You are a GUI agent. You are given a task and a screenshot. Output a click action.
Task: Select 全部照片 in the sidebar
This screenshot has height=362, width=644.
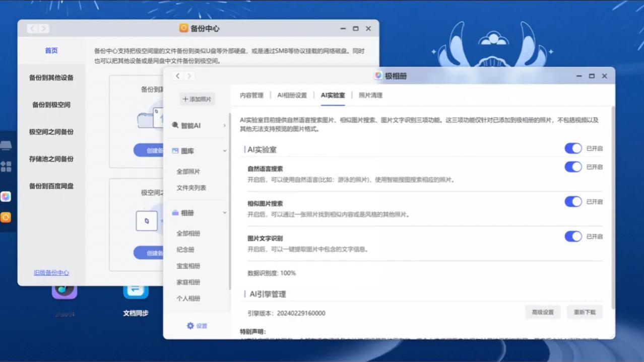188,172
